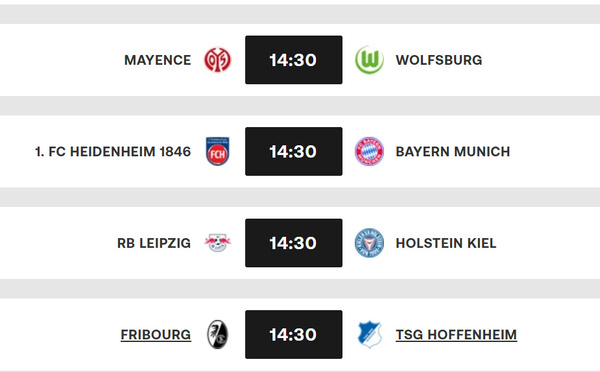Image resolution: width=600 pixels, height=372 pixels.
Task: Click the Mayence team name
Action: 158,60
